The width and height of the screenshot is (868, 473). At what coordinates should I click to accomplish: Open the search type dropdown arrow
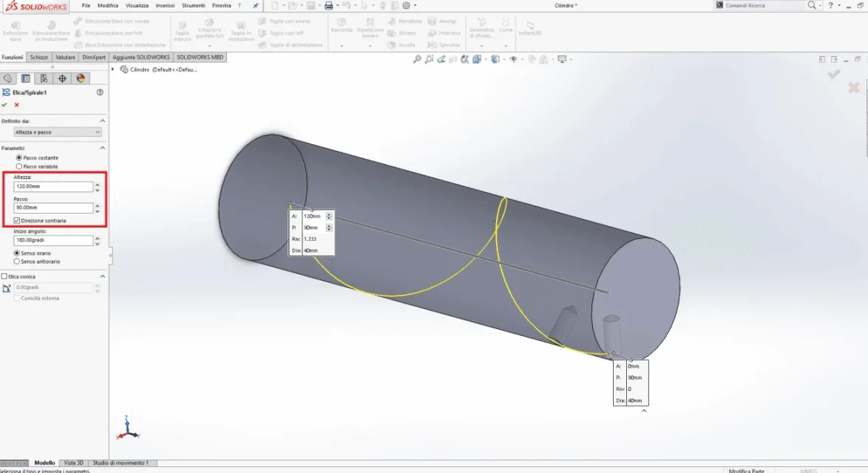820,5
